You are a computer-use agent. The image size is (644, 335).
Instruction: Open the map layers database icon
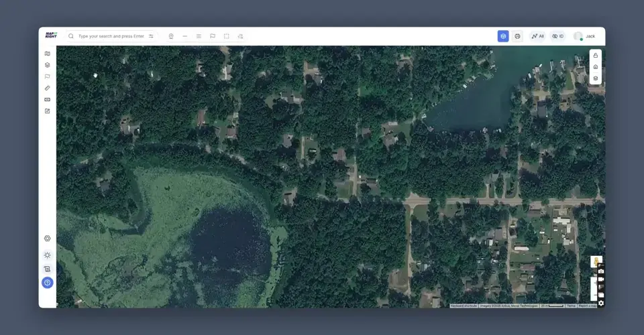click(596, 78)
